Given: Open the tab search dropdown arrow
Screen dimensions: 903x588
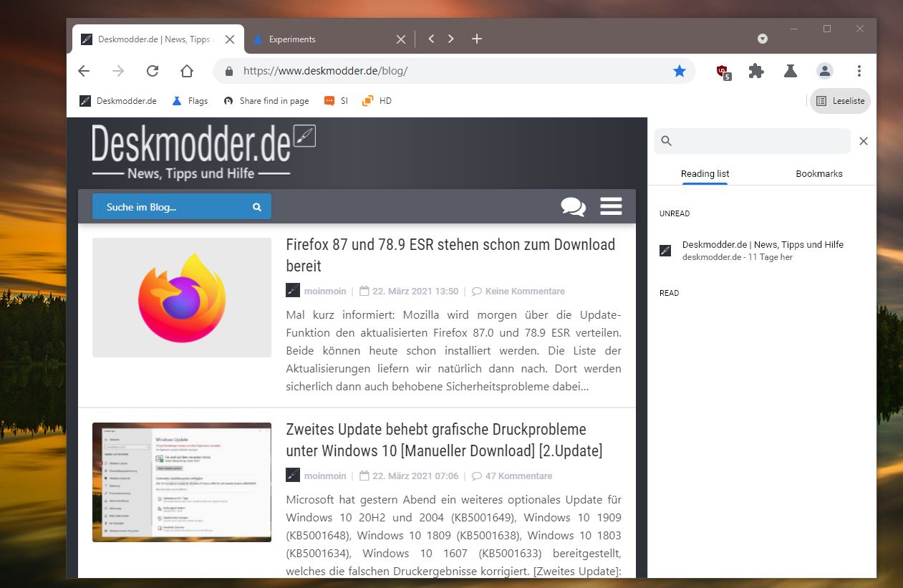Looking at the screenshot, I should 763,39.
